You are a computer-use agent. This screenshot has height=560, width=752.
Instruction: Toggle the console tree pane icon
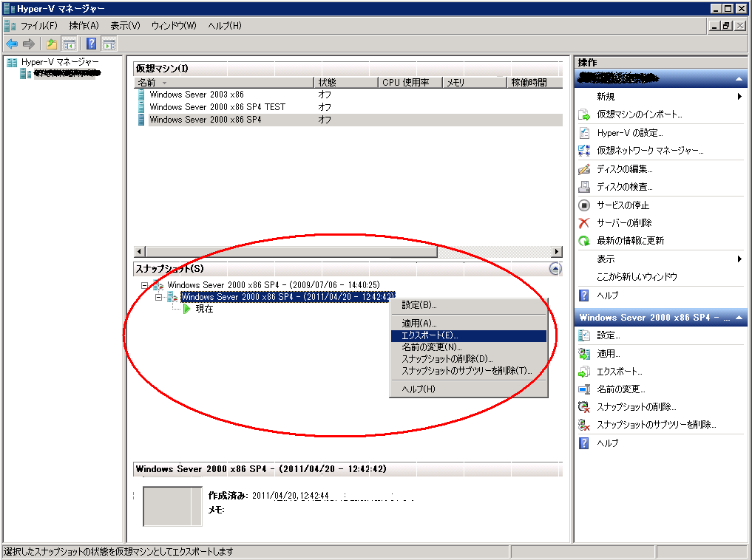[x=69, y=44]
